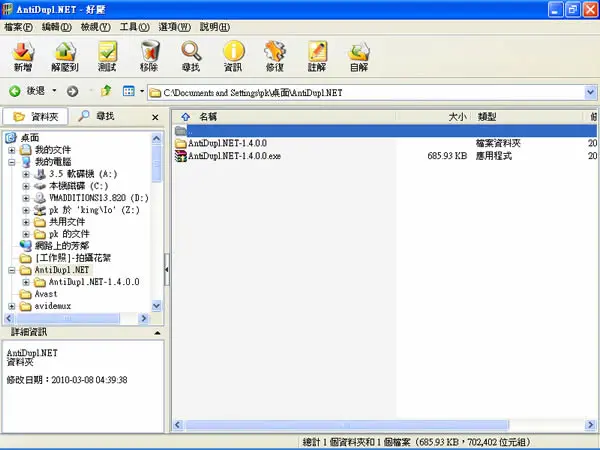Go up one folder level arrow
This screenshot has height=450, width=600.
tap(106, 91)
